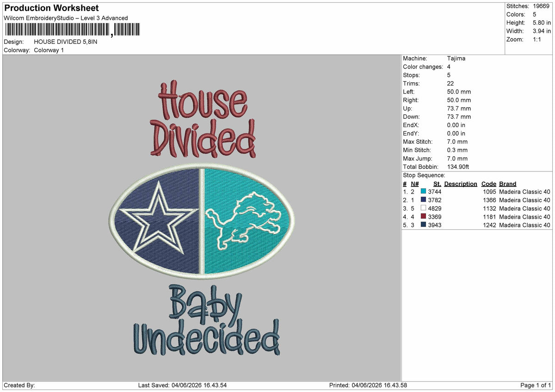The width and height of the screenshot is (555, 392).
Task: Click the navy swatch beside stitch count 3782
Action: pyautogui.click(x=423, y=200)
